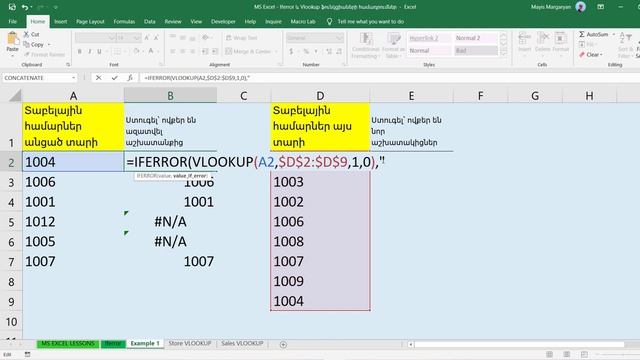
Task: Click the lightbulb Tell Me icon
Action: click(x=329, y=22)
